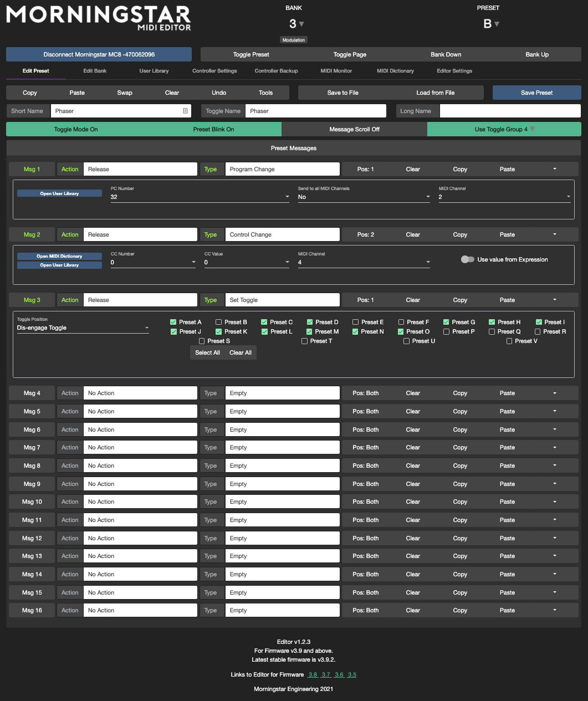Click the Morningstar MIDI Editor logo
This screenshot has height=701, width=588.
pyautogui.click(x=99, y=18)
